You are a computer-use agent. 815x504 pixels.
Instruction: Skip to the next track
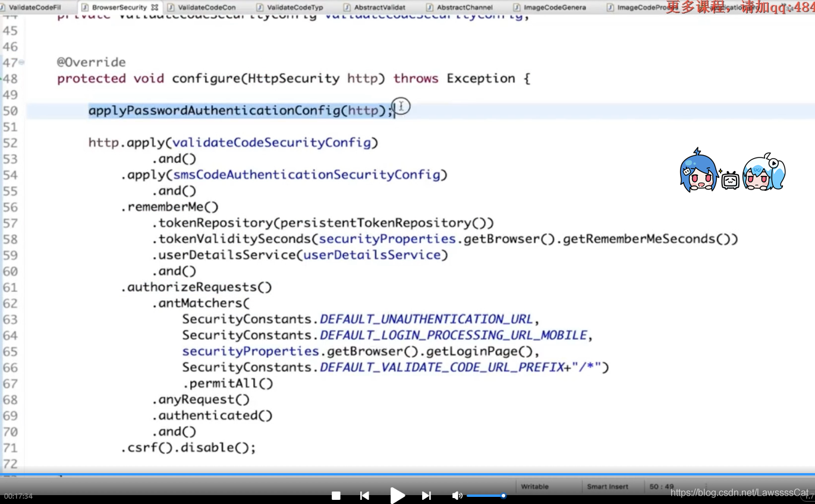(426, 496)
